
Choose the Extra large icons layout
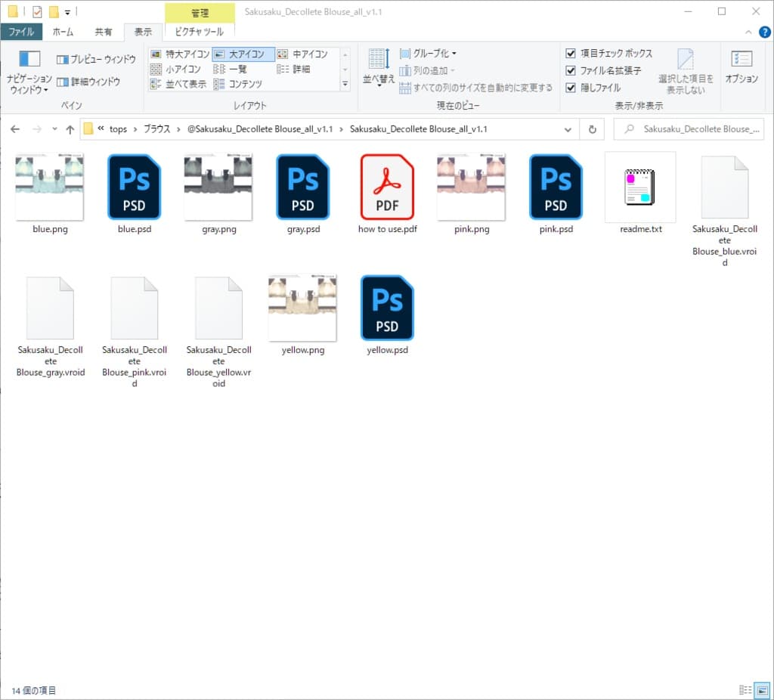pos(180,54)
